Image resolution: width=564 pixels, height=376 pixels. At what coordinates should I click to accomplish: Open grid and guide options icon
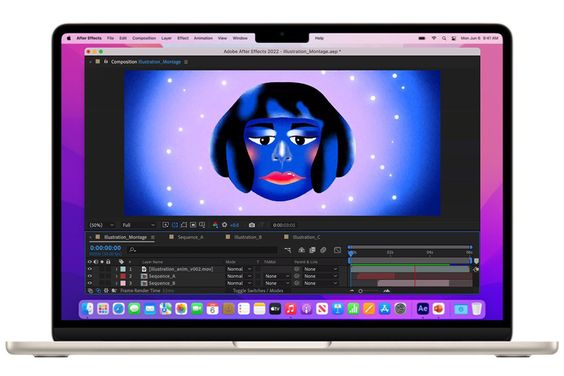point(202,225)
